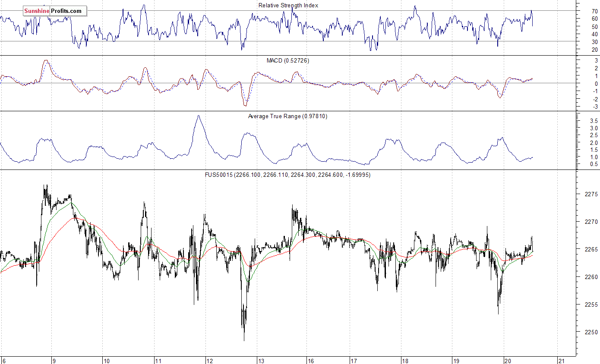The height and width of the screenshot is (364, 600).
Task: Click the 2270 price axis label
Action: [x=591, y=222]
